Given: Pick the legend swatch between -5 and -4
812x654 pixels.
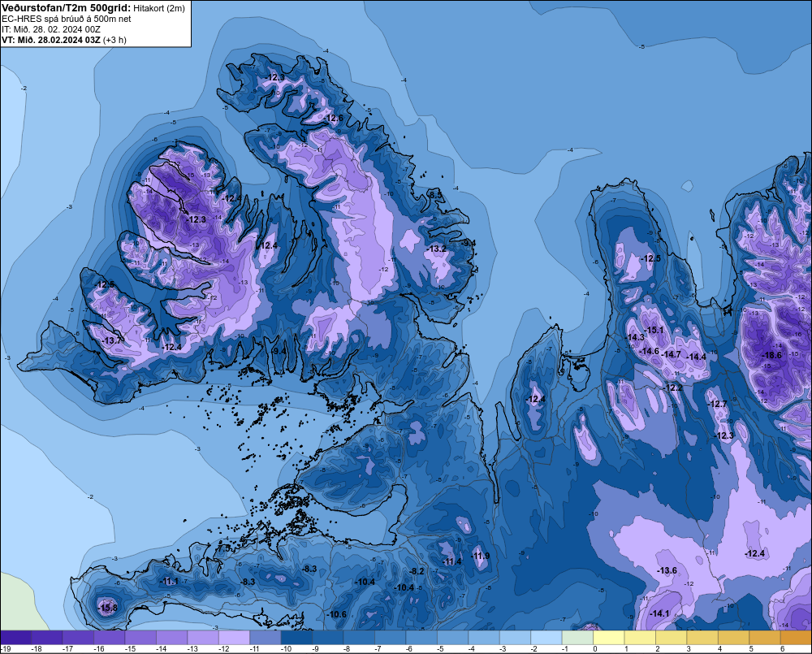Looking at the screenshot, I should [x=452, y=637].
